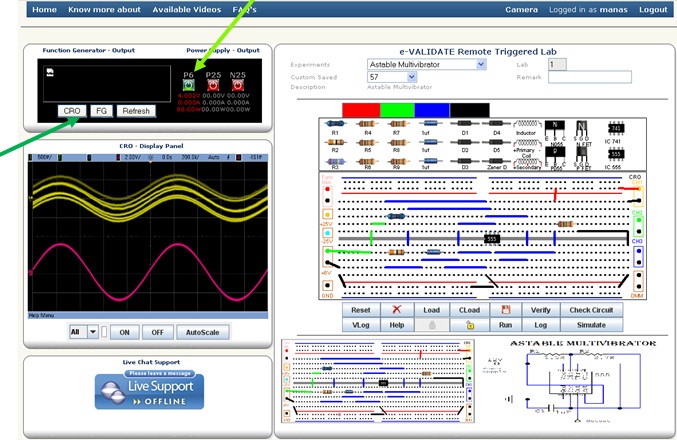677x440 pixels.
Task: Click the AutoScale button
Action: click(205, 332)
